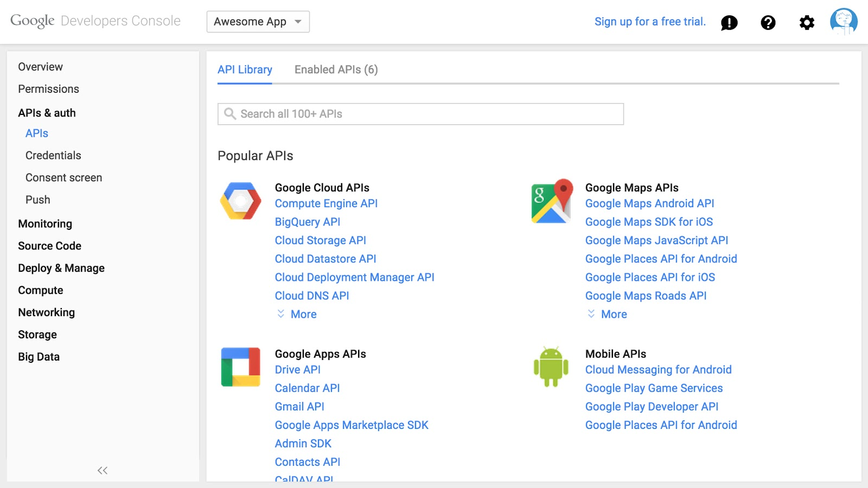Open Google Maps Android API link

click(650, 203)
